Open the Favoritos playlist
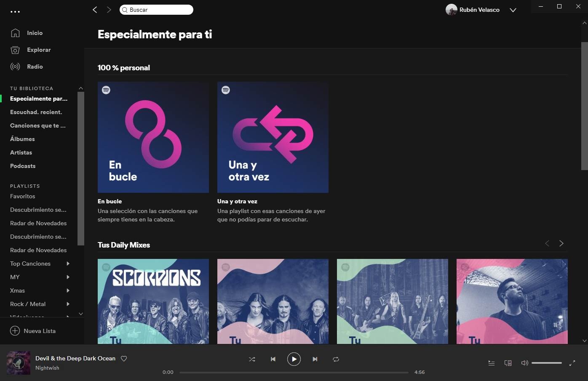This screenshot has width=588, height=381. coord(23,196)
